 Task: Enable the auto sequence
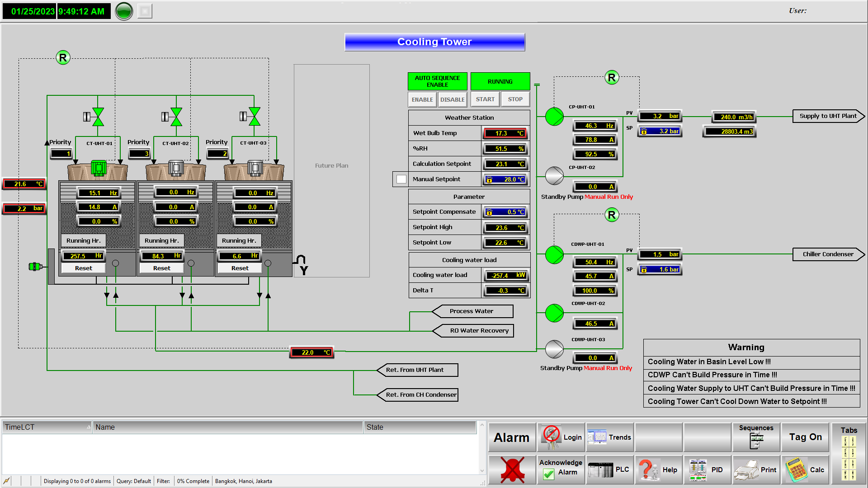coord(422,99)
